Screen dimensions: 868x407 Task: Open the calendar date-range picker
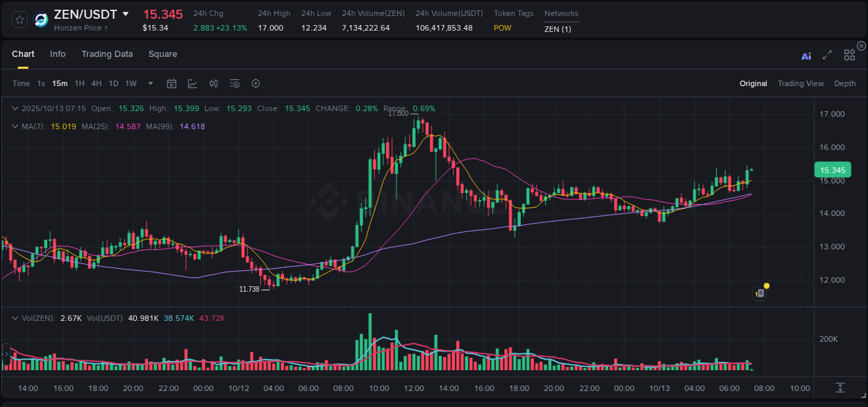[x=172, y=83]
